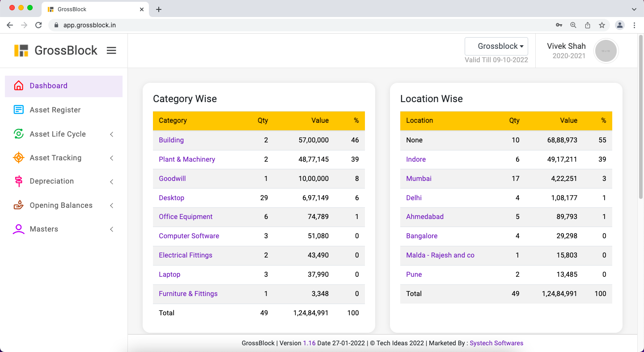The height and width of the screenshot is (352, 644).
Task: Open the Indore location link
Action: click(x=415, y=159)
